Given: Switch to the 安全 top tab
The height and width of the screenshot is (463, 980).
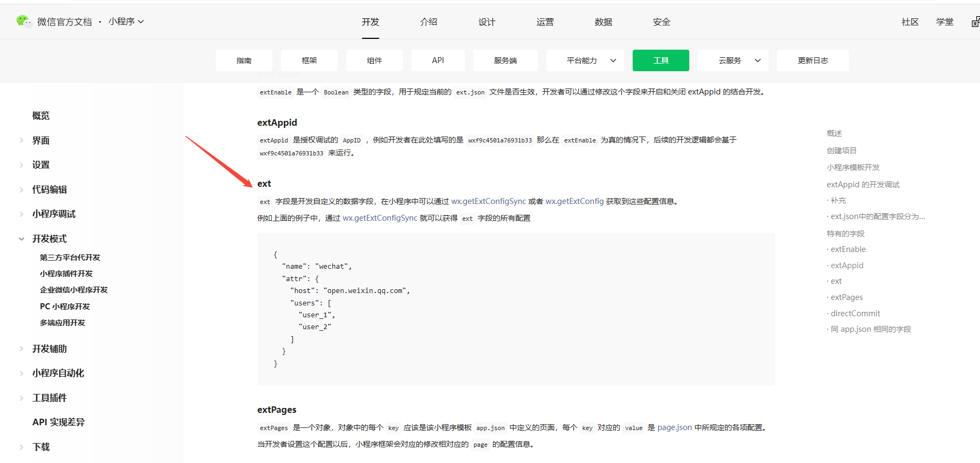Looking at the screenshot, I should click(662, 22).
